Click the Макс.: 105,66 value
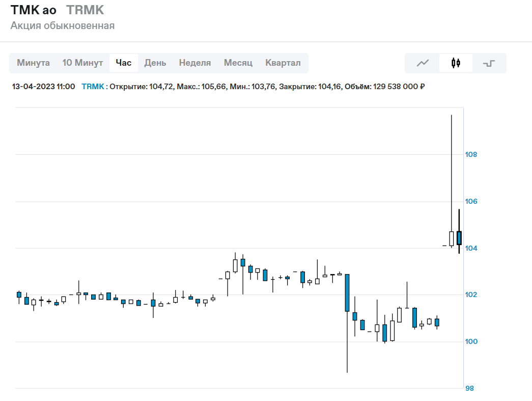The image size is (532, 401). (x=202, y=87)
